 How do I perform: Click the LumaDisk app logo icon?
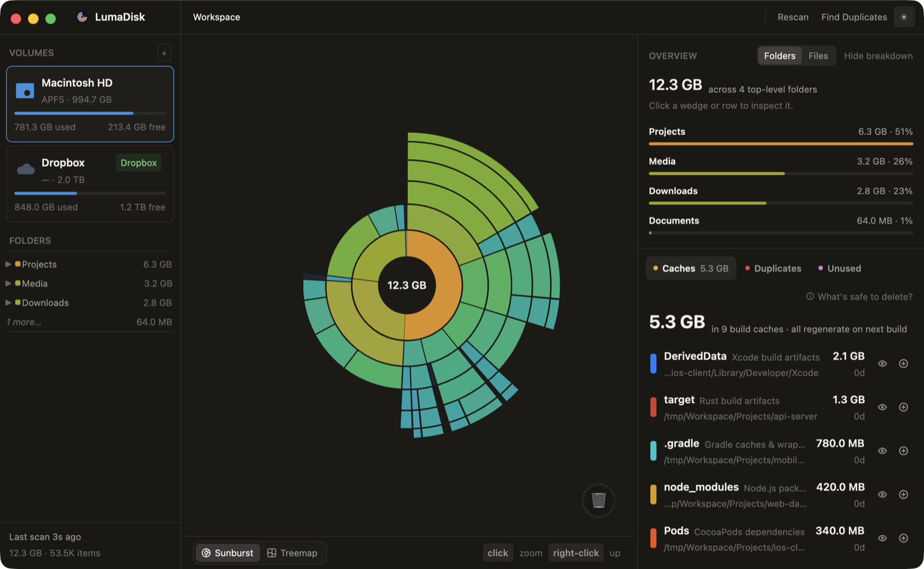pos(82,17)
